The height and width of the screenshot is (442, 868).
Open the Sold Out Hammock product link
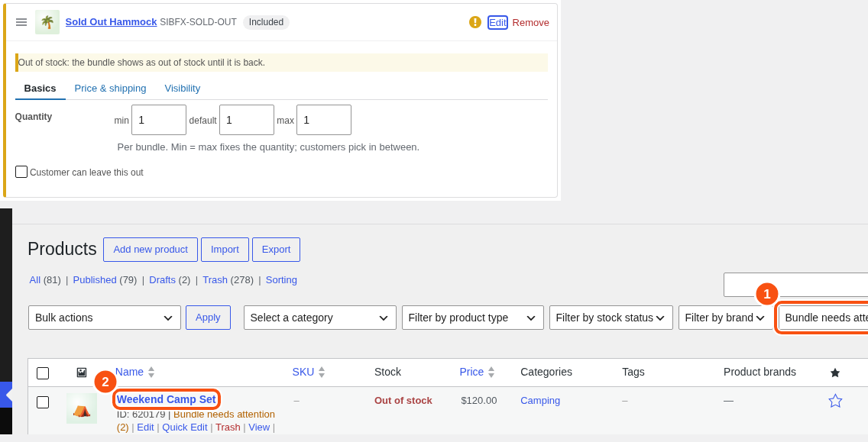click(x=112, y=22)
